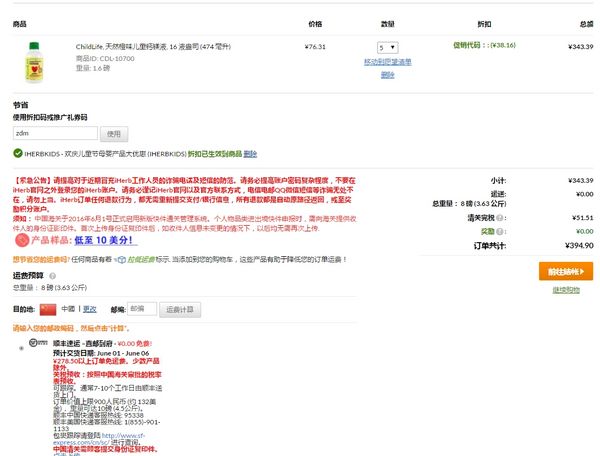The height and width of the screenshot is (456, 600).
Task: Select the SF Express shipping radio button
Action: (x=21, y=348)
